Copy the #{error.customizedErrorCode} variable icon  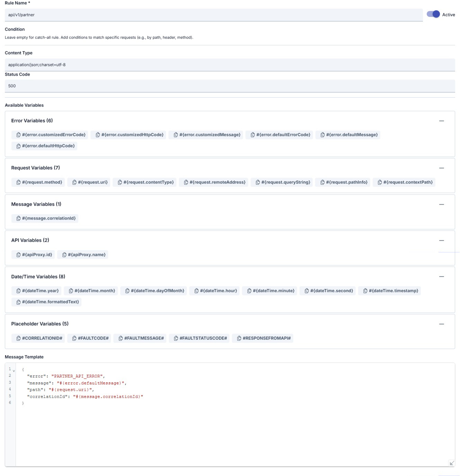pos(18,135)
